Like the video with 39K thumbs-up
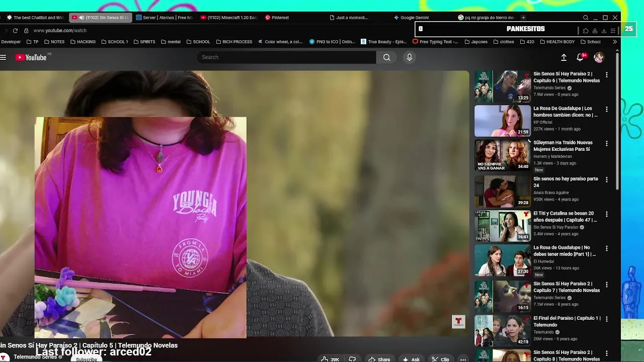 [x=330, y=359]
